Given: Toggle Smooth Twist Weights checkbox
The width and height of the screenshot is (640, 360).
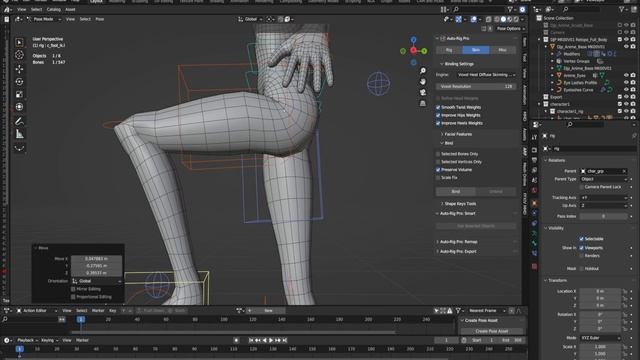Looking at the screenshot, I should [x=438, y=107].
